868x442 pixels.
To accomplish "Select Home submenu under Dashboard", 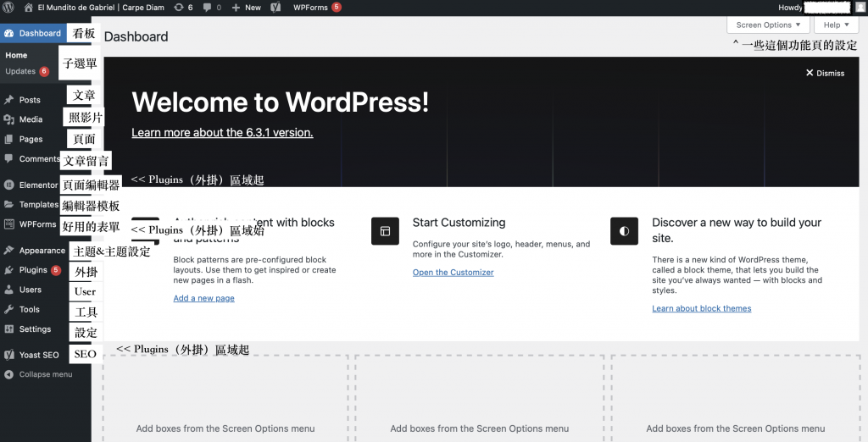I will point(17,55).
